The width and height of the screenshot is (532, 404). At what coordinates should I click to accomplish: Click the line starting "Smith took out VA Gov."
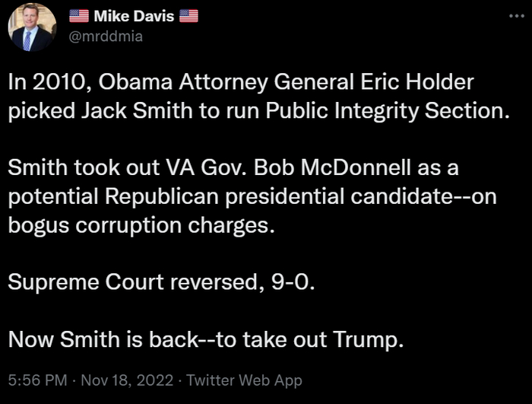click(233, 166)
